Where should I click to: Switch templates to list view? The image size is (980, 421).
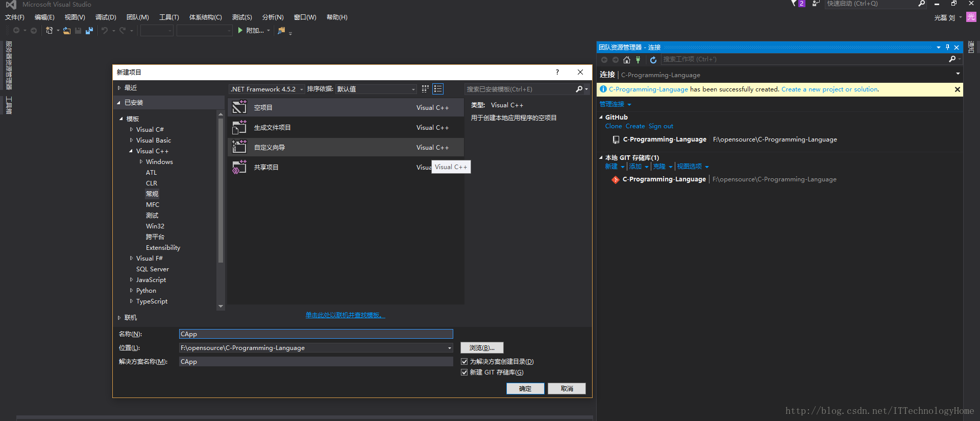coord(438,89)
